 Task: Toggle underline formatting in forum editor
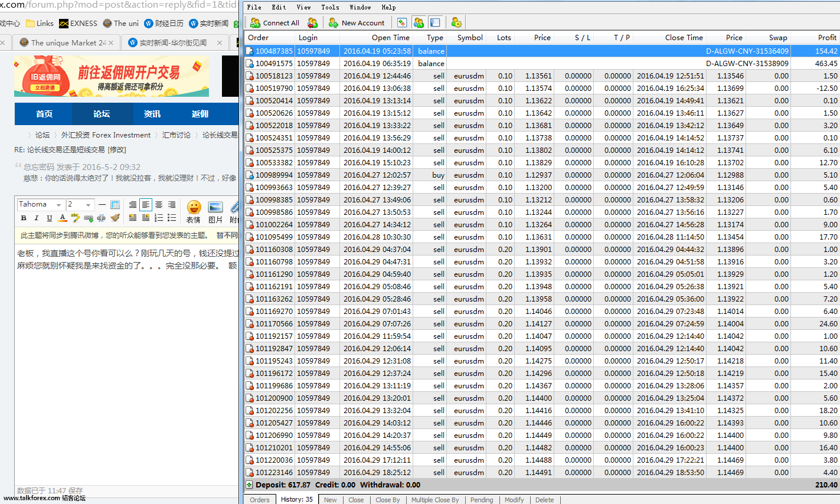(50, 218)
